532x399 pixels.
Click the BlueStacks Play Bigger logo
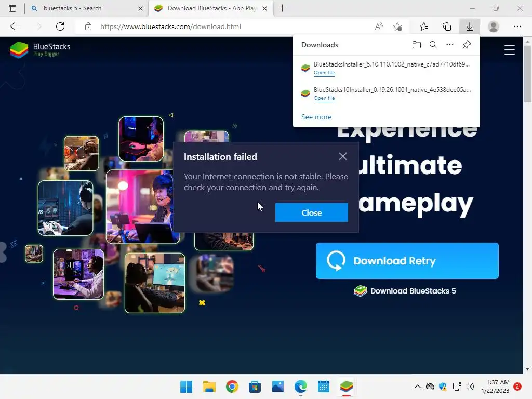40,49
